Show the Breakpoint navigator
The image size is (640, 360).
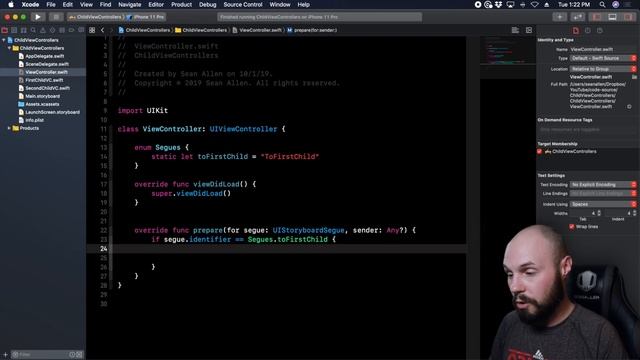71,30
